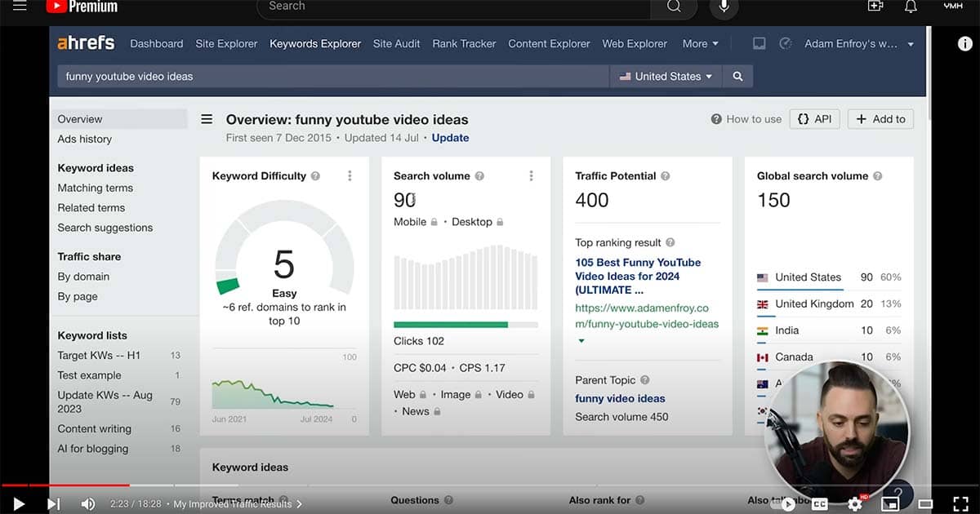This screenshot has width=980, height=514.
Task: Click the monitor icon in Ahrefs header
Action: [759, 43]
